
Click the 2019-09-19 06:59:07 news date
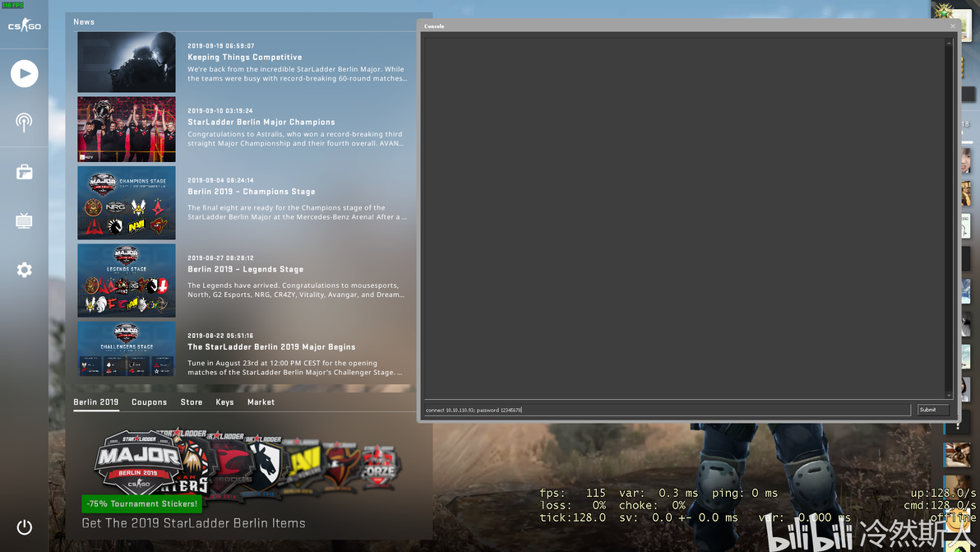(220, 45)
